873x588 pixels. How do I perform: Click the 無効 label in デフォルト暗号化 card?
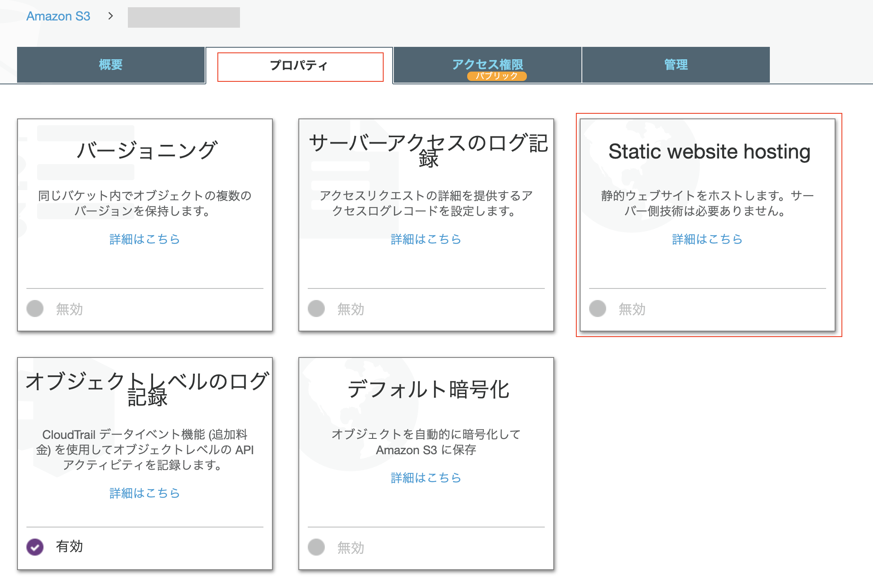[351, 548]
